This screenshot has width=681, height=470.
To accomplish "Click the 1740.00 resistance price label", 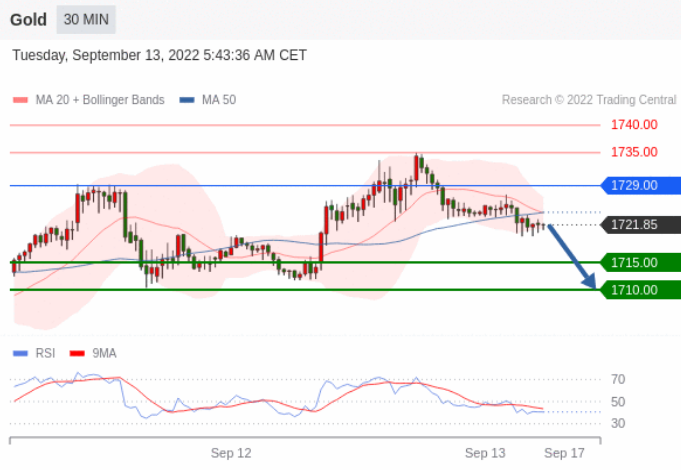I will 634,125.
